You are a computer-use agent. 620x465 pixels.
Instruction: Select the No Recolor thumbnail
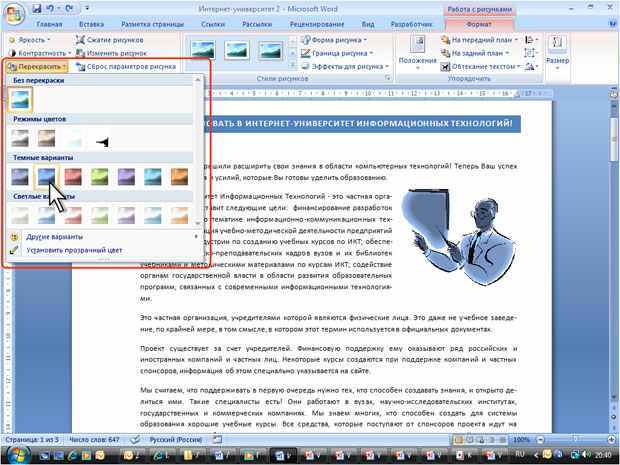click(20, 99)
